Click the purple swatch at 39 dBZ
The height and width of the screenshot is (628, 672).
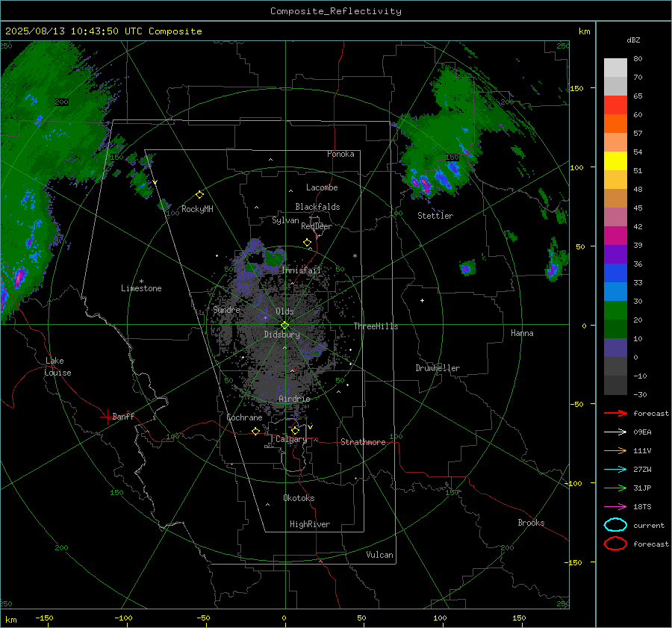(x=615, y=255)
